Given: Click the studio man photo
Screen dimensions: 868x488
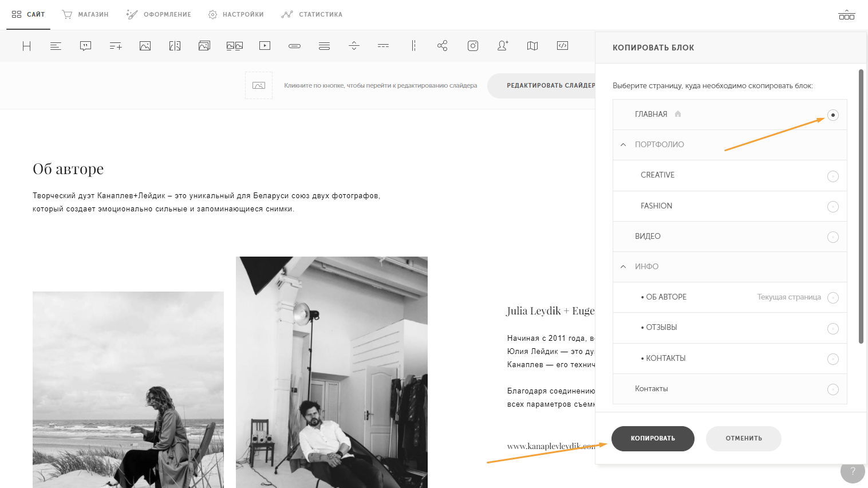Looking at the screenshot, I should 332,372.
